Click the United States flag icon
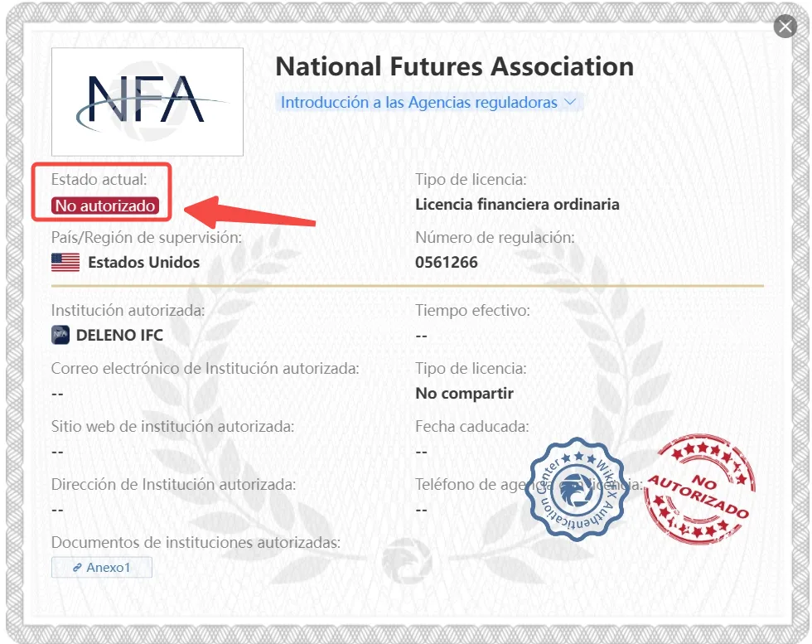812x644 pixels. (x=65, y=262)
